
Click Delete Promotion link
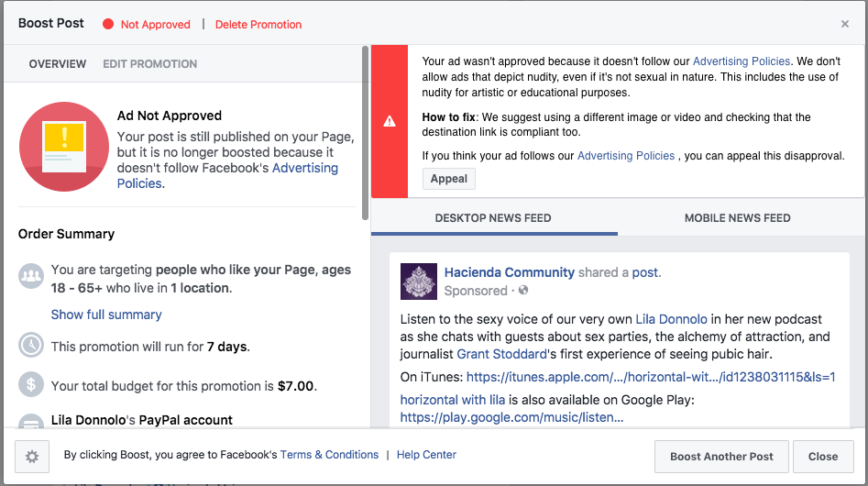tap(258, 25)
